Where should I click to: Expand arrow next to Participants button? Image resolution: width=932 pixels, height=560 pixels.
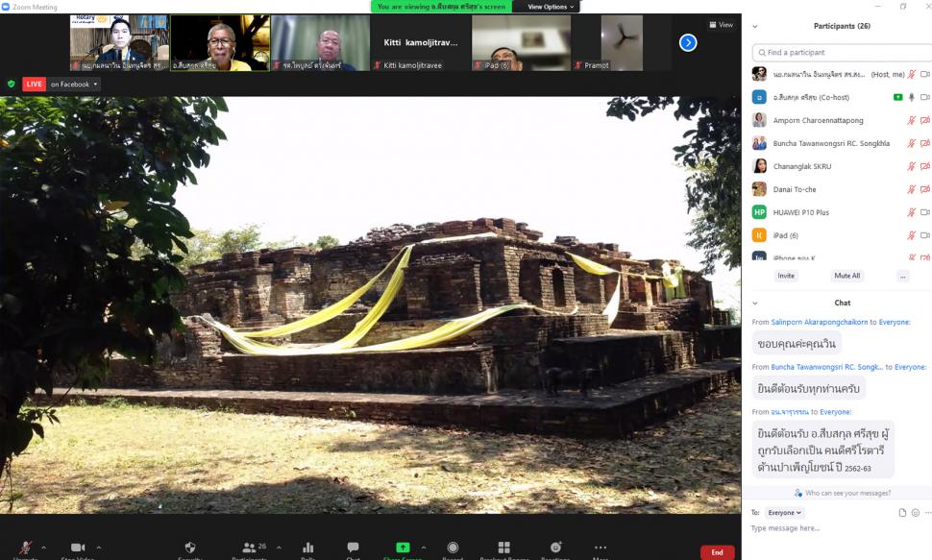pyautogui.click(x=279, y=548)
